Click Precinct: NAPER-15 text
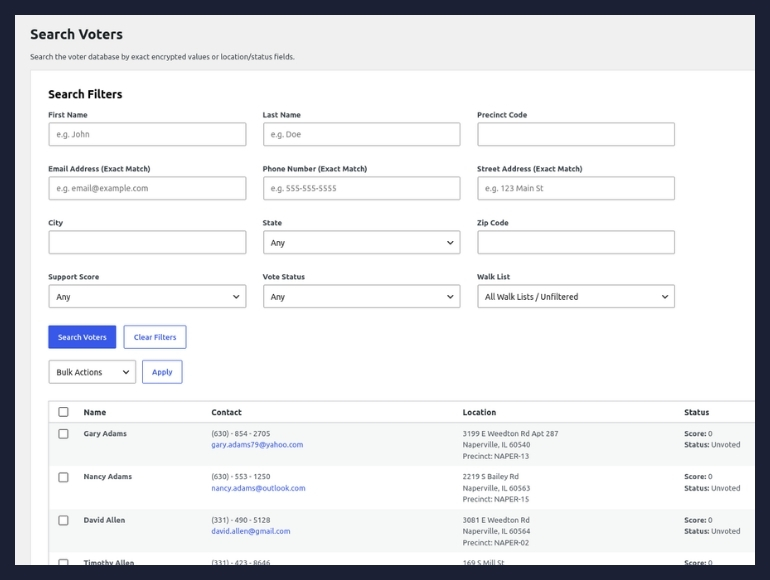Screen dimensions: 770x580 click(495, 499)
